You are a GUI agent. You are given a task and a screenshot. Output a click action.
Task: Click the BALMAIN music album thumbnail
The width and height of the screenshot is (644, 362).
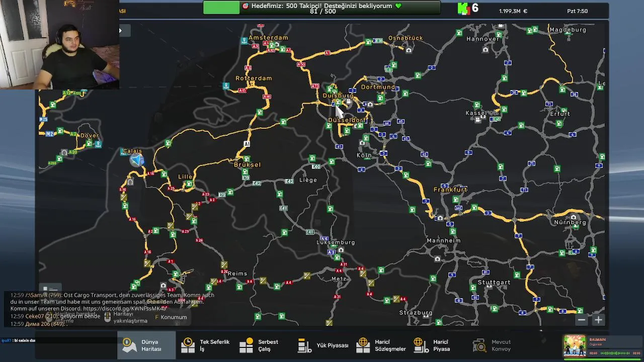[x=574, y=346]
